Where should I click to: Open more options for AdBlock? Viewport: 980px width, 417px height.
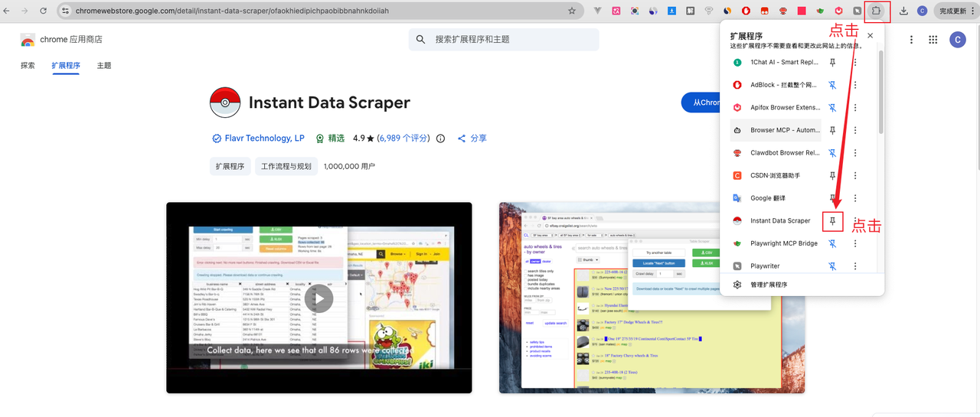click(x=855, y=85)
